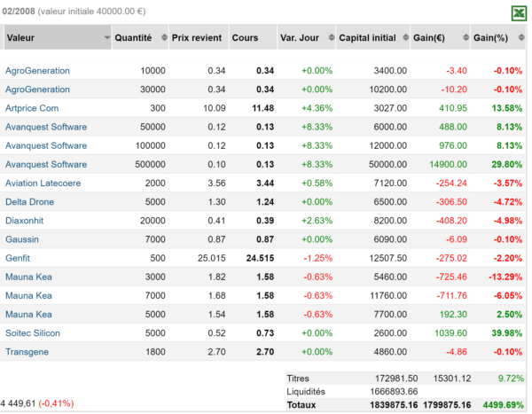The height and width of the screenshot is (414, 532).
Task: Open the Soitec Silicon link
Action: coord(33,333)
